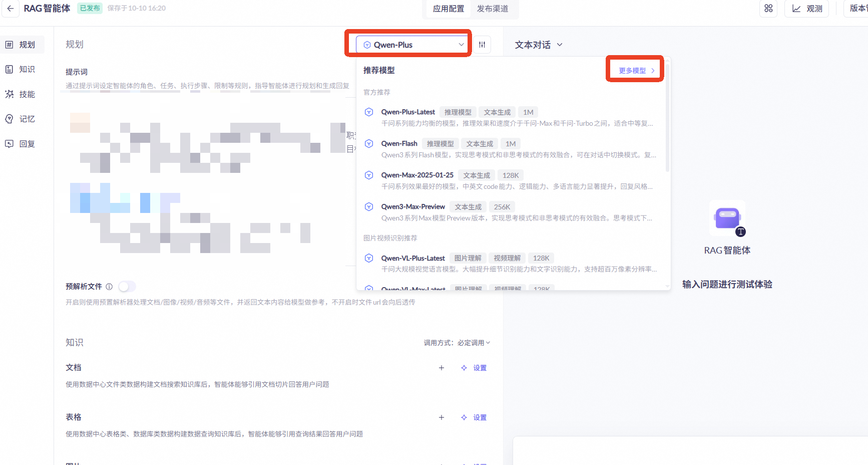Click the info icon next to 预解析文件

point(109,287)
